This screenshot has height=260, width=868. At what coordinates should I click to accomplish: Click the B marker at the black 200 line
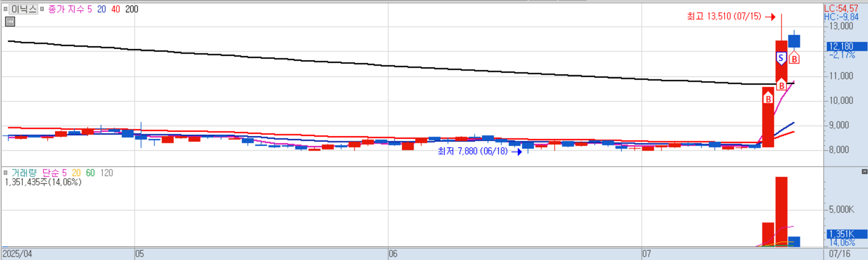781,85
